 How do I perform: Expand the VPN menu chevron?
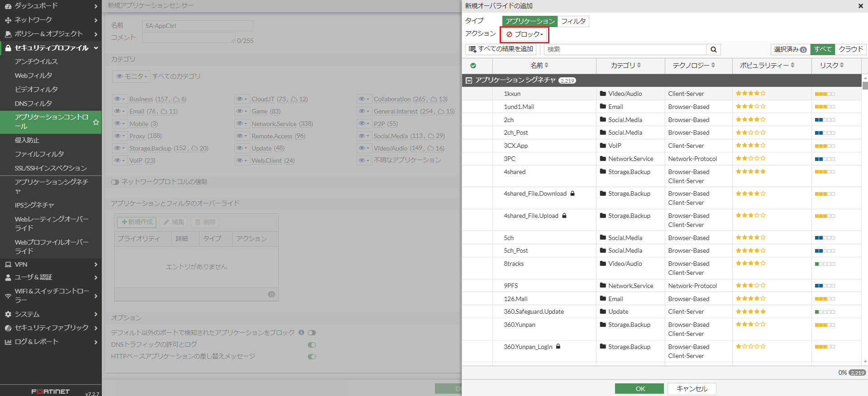(95, 264)
